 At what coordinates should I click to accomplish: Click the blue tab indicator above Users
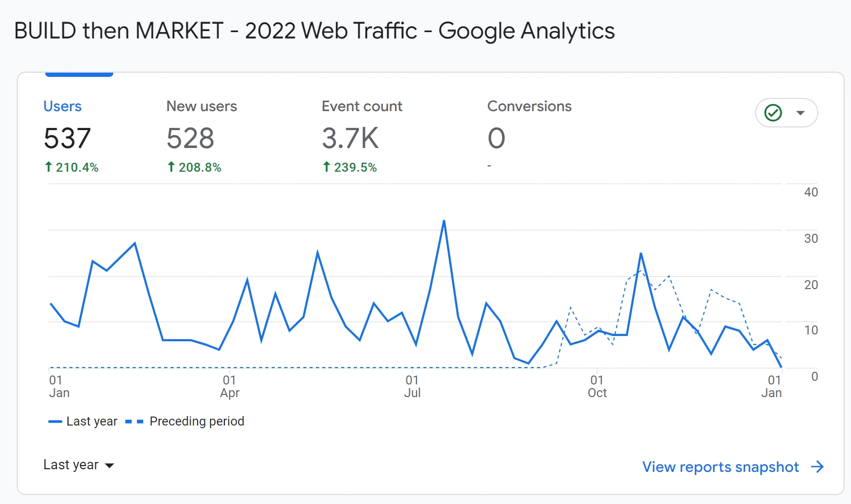(79, 75)
